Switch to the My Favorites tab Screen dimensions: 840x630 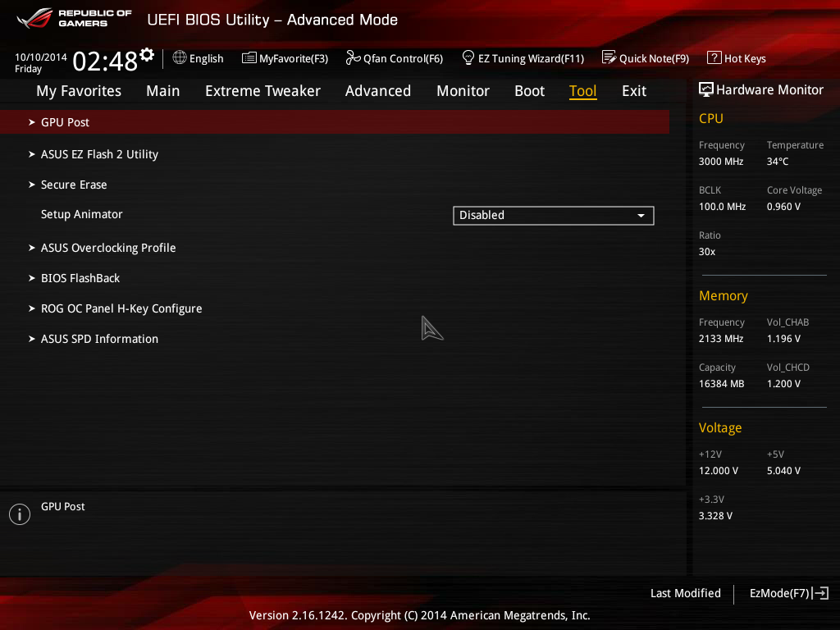tap(79, 91)
